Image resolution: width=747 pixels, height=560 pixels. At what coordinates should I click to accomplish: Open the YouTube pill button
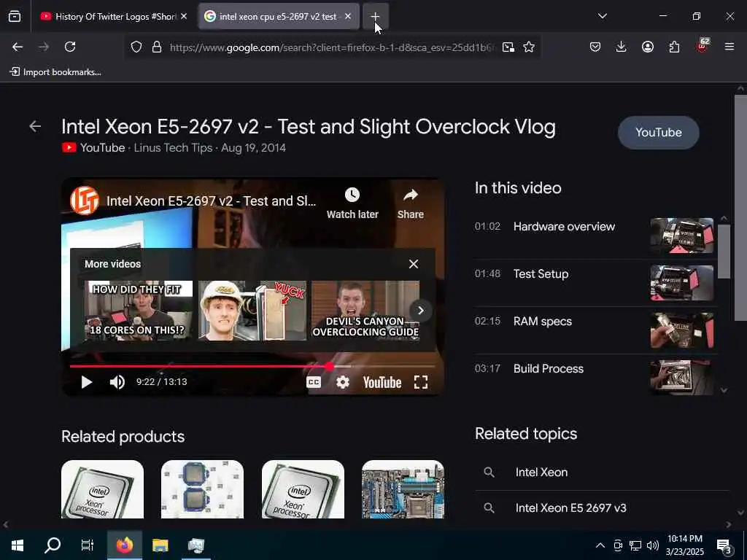point(659,133)
